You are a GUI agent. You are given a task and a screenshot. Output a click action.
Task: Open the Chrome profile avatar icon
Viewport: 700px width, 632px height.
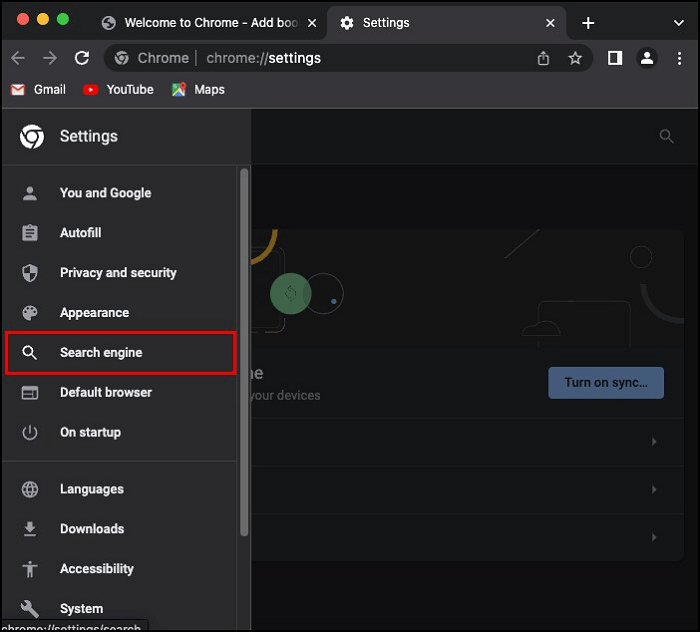click(647, 58)
